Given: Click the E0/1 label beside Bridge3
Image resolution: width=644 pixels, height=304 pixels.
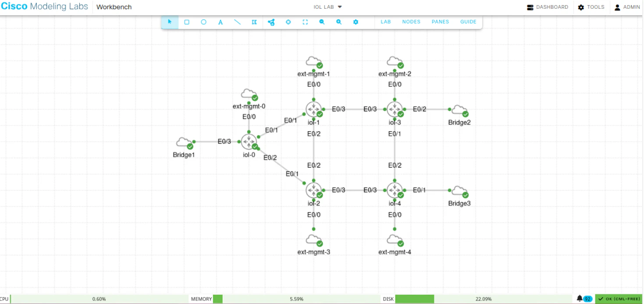Looking at the screenshot, I should [420, 190].
